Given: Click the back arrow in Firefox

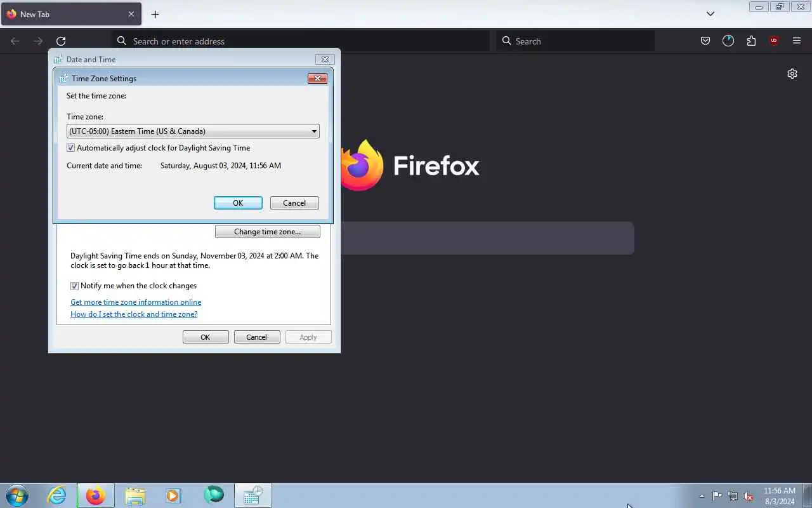Looking at the screenshot, I should pyautogui.click(x=15, y=41).
